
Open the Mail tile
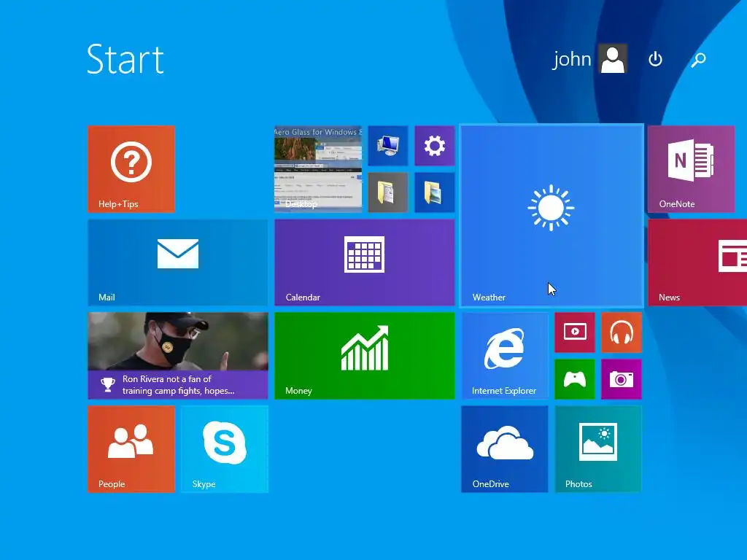178,262
